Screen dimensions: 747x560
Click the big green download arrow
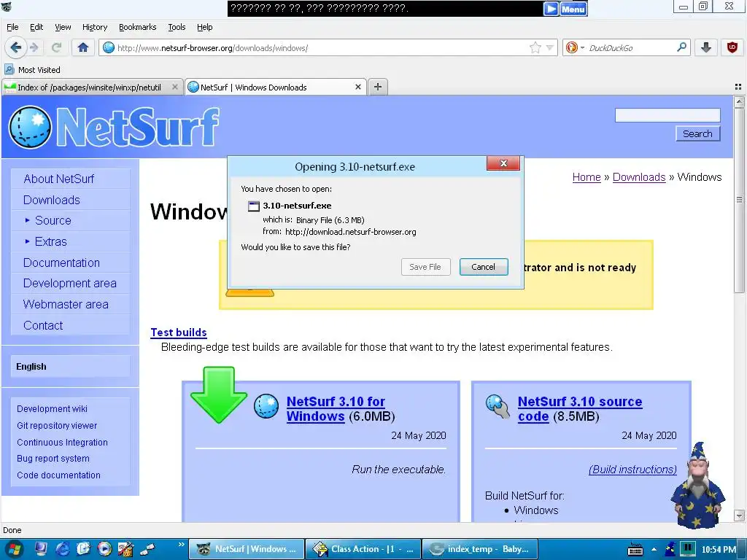click(219, 394)
